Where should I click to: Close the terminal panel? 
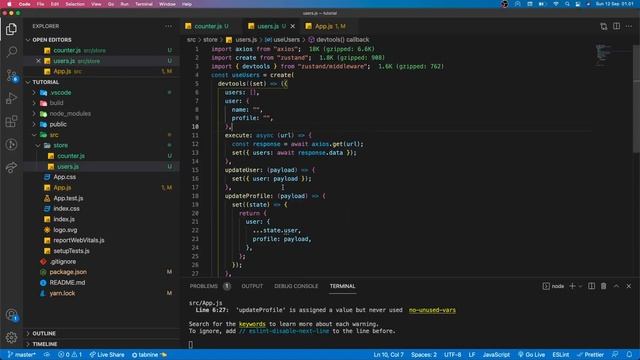629,286
